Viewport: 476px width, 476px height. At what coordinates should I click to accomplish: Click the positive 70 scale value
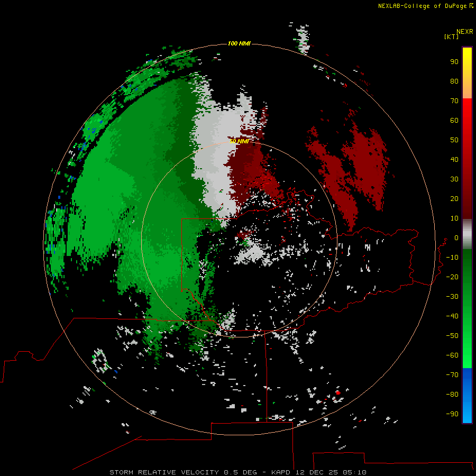coord(454,101)
